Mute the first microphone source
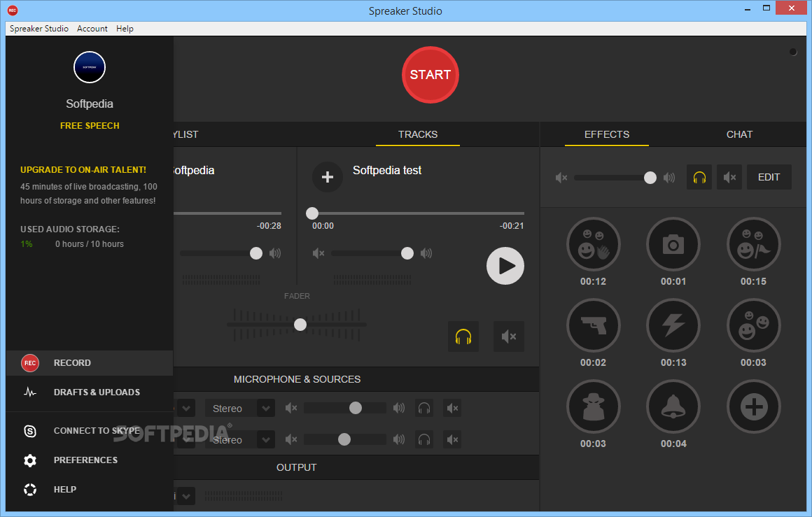The height and width of the screenshot is (517, 812). tap(452, 409)
